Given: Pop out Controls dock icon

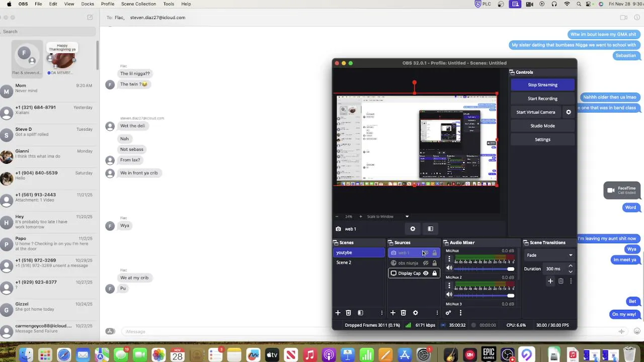Looking at the screenshot, I should 512,72.
